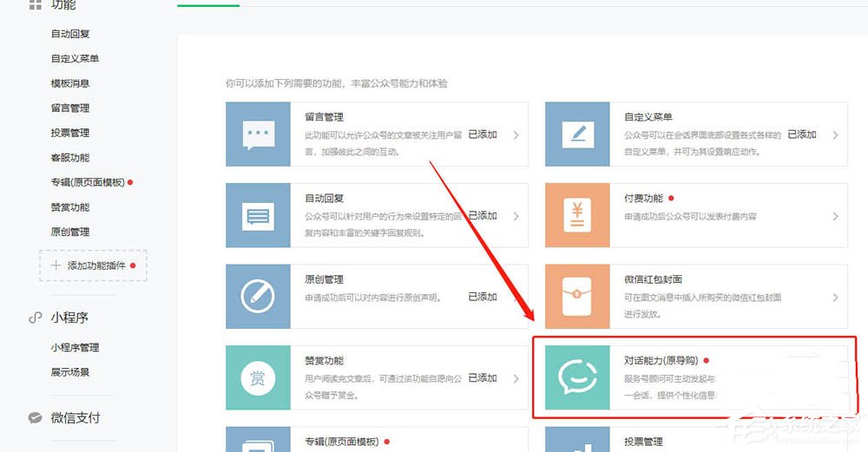Expand the 留言管理 card arrow
Image resolution: width=868 pixels, height=452 pixels.
516,135
